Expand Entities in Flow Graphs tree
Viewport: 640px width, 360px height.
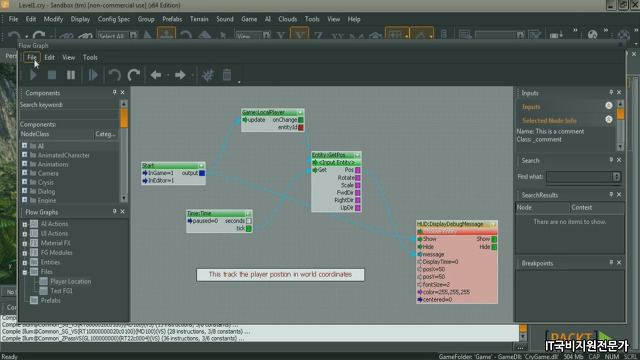click(24, 262)
